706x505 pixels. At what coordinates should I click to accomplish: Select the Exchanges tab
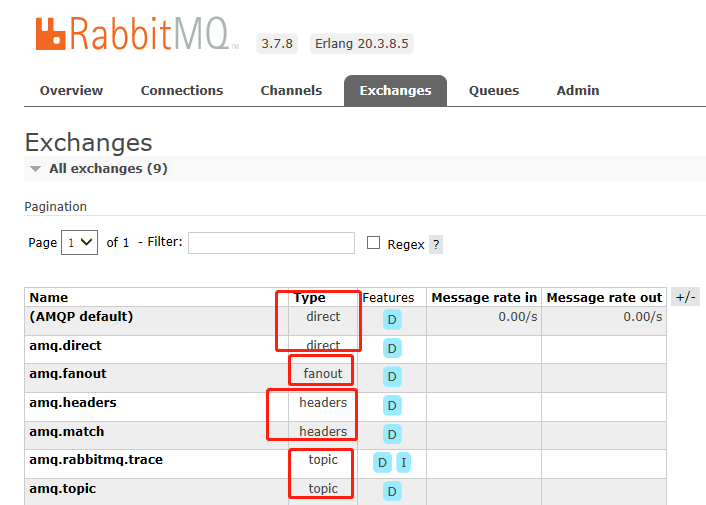[395, 91]
